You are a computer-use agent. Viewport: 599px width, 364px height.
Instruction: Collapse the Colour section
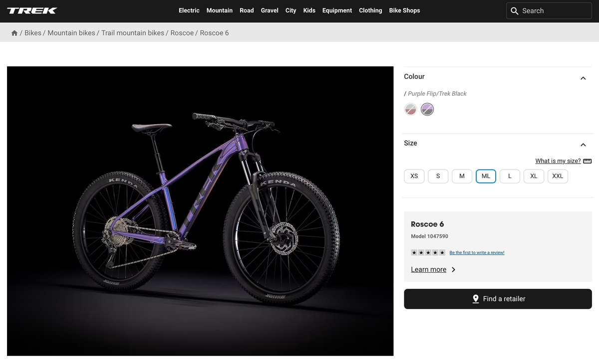(583, 78)
